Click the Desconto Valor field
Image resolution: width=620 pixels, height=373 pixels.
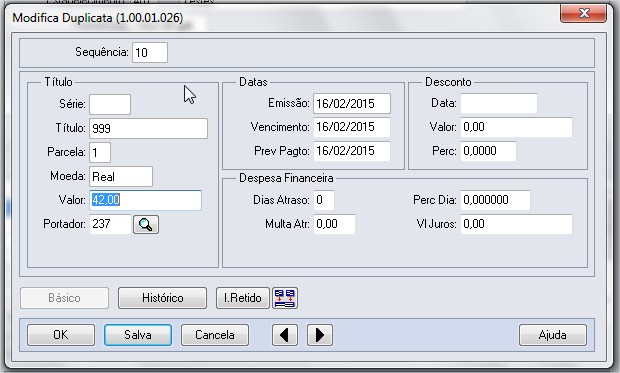[516, 127]
